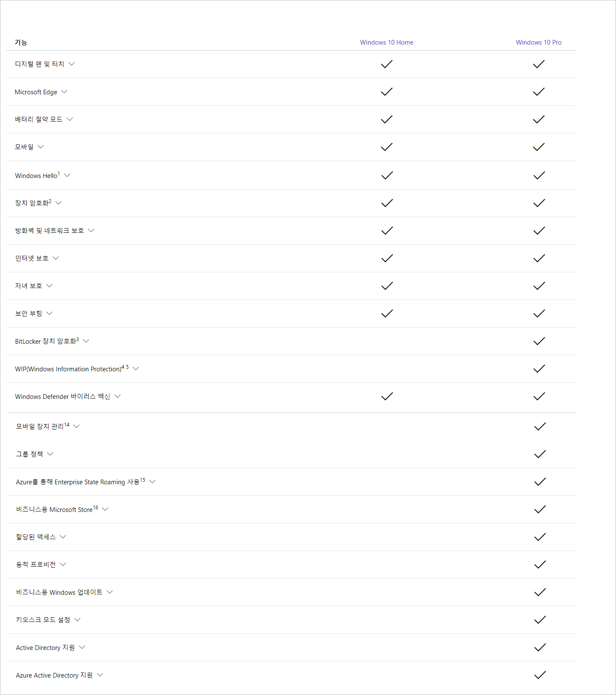Click chevron next to 방화벽 및 네트워크 보호

(x=91, y=231)
